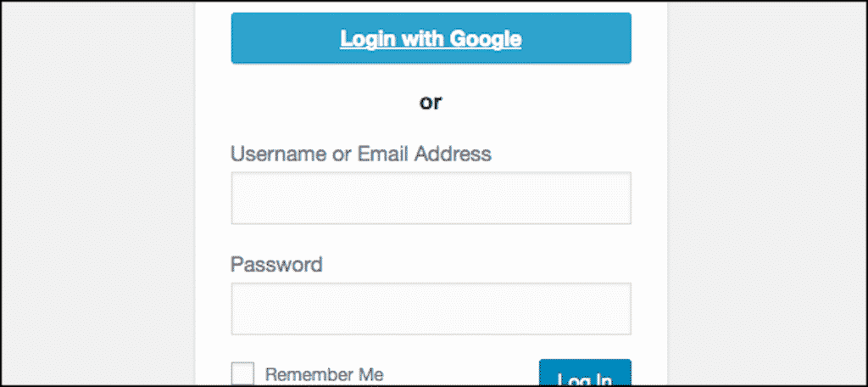Select the underlined Login with Google link text
The image size is (868, 387).
coord(431,38)
